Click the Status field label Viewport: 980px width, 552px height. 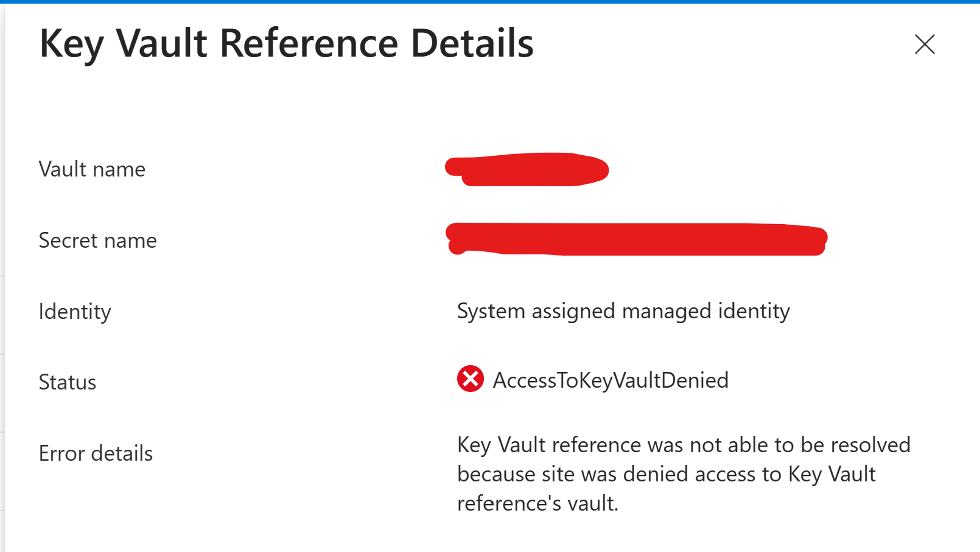[x=68, y=382]
